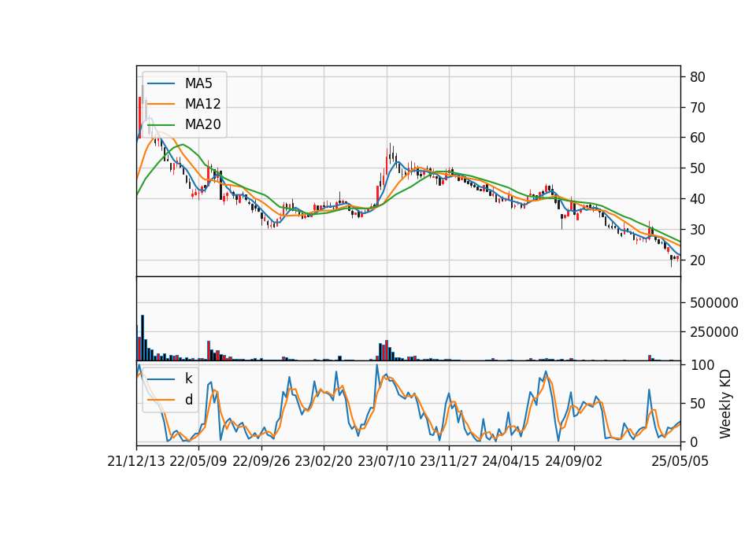Viewport: 756px width, 543px height.
Task: Click the 23/07/10 date tick label
Action: click(x=386, y=461)
